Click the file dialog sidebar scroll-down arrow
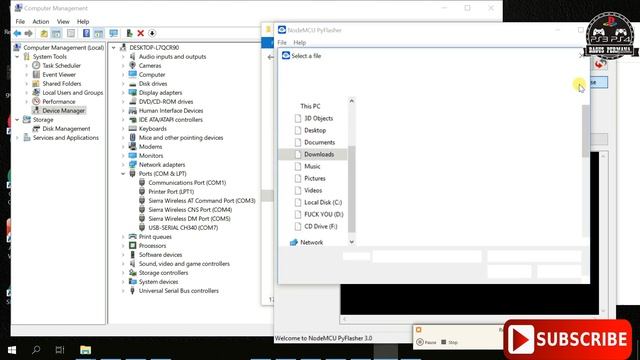The width and height of the screenshot is (640, 360). click(x=351, y=242)
